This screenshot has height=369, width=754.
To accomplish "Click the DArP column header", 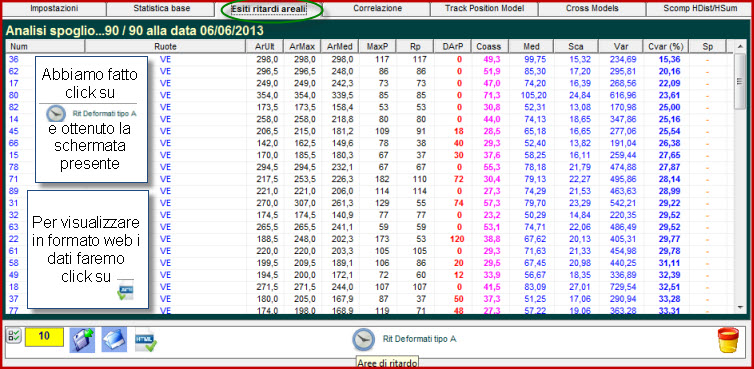I will (x=452, y=47).
